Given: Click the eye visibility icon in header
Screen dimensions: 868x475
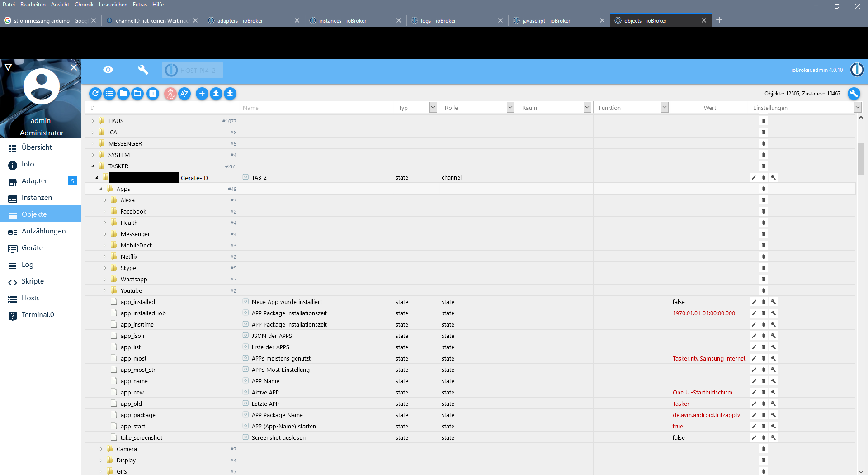Looking at the screenshot, I should pos(108,70).
